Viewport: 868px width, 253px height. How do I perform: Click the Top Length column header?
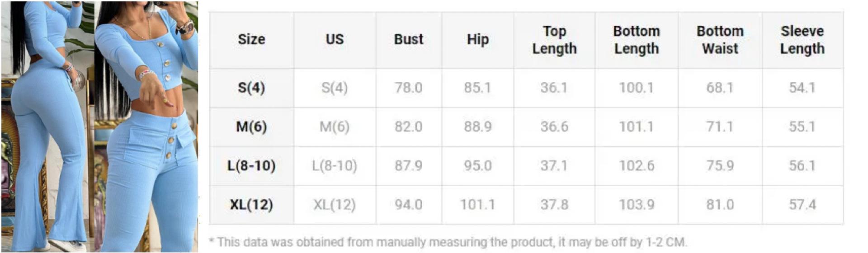pyautogui.click(x=554, y=40)
